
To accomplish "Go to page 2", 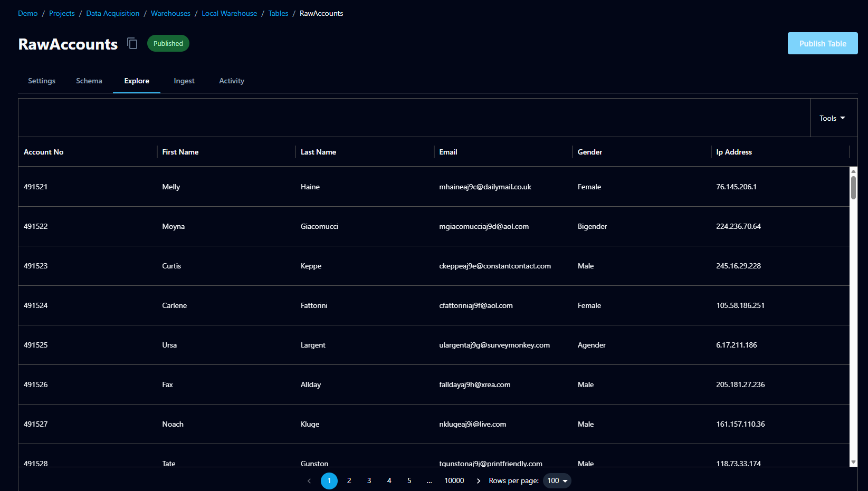I will (x=349, y=481).
